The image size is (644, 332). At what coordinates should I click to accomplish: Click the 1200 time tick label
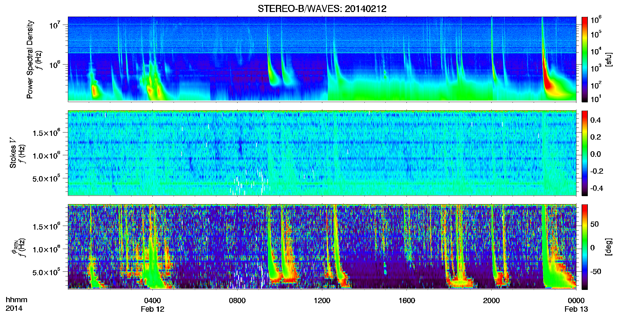point(322,300)
